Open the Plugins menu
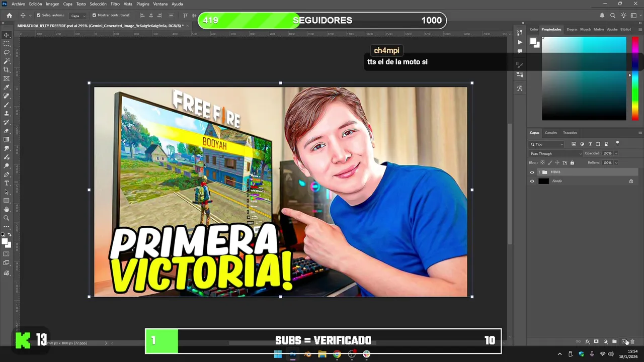644x362 pixels. [x=143, y=4]
